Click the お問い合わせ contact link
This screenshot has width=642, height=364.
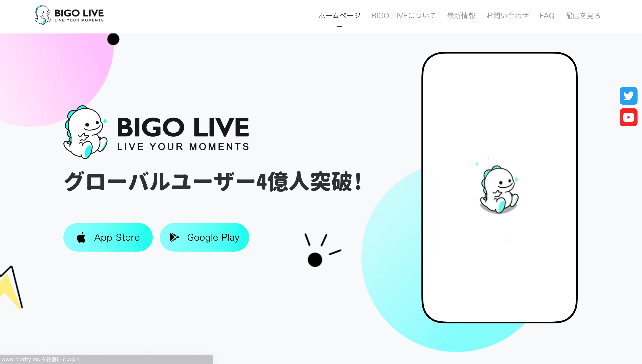point(508,15)
